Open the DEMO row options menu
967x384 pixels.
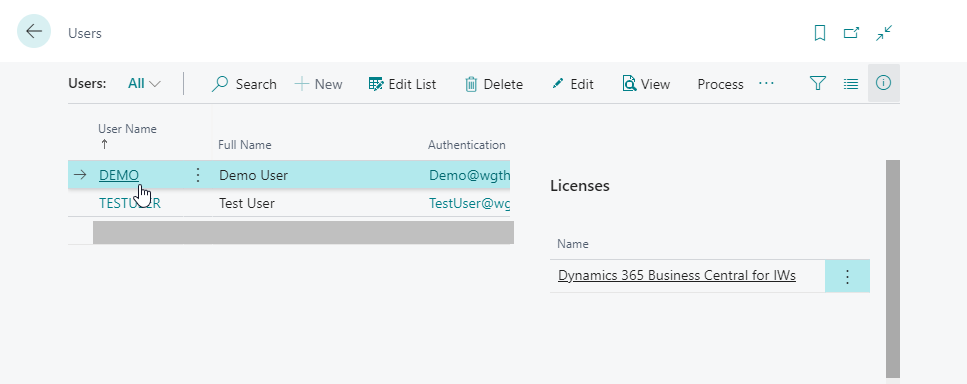click(x=198, y=175)
